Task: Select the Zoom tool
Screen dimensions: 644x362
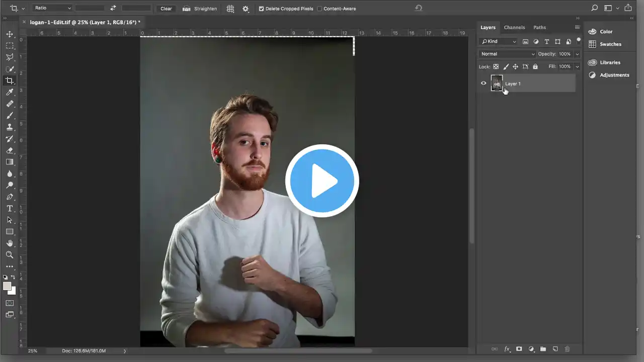Action: coord(10,255)
